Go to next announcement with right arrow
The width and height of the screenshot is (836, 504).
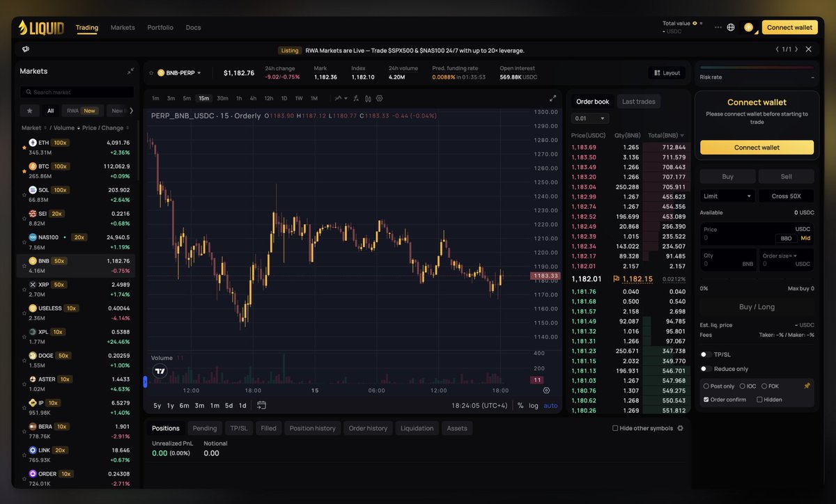[795, 49]
